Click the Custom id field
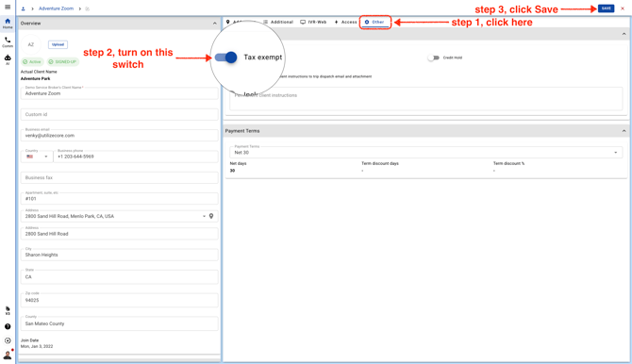Screen dimensions: 632x364 119,114
